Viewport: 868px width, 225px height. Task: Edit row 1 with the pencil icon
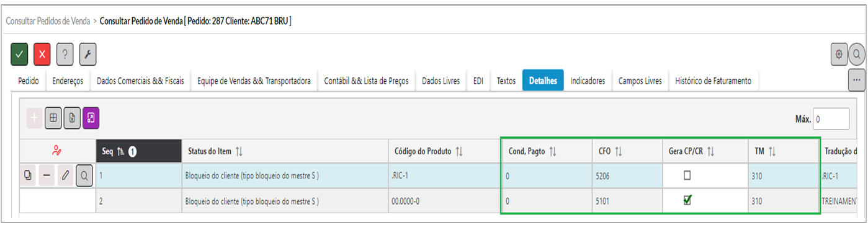[x=65, y=176]
